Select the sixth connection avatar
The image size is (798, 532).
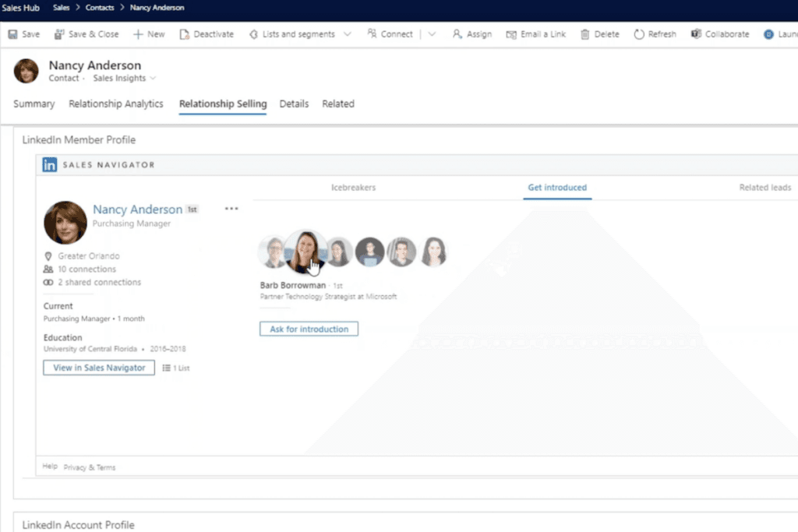tap(433, 252)
